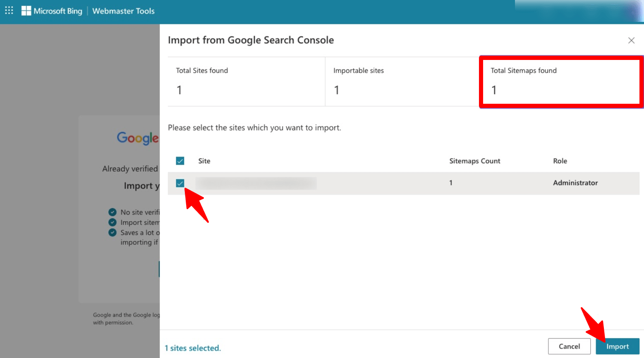The width and height of the screenshot is (644, 358).
Task: Click the blurred site URL in the row
Action: click(x=256, y=183)
